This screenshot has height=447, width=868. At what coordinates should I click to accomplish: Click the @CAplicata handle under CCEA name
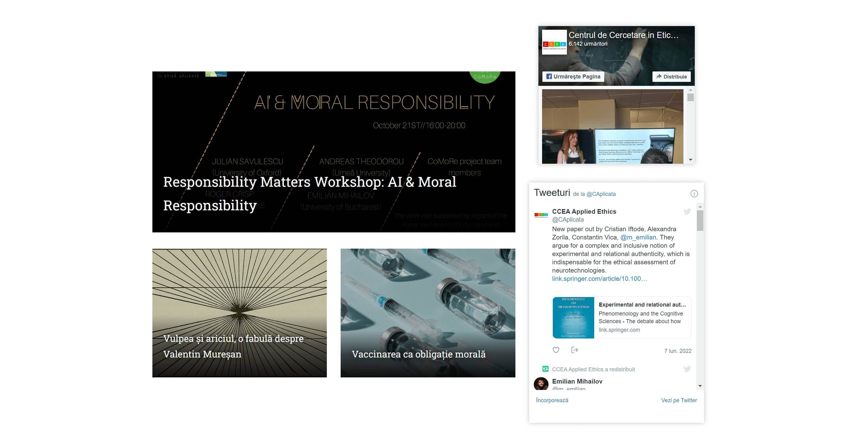click(x=568, y=220)
